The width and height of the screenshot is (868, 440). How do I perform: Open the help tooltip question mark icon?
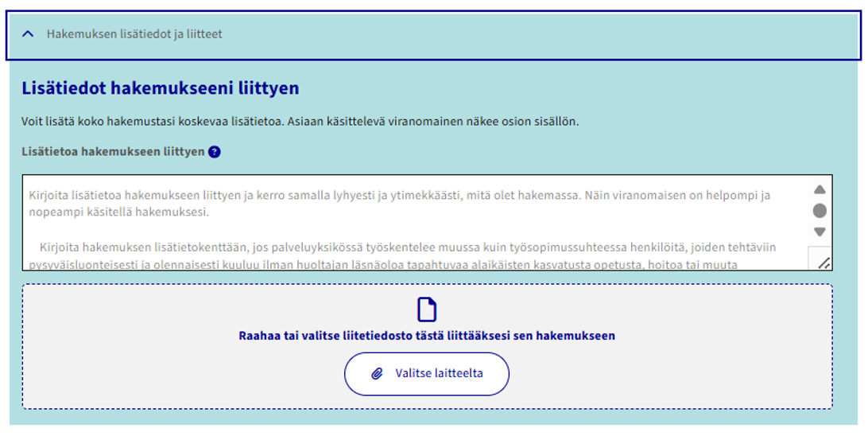tap(214, 152)
